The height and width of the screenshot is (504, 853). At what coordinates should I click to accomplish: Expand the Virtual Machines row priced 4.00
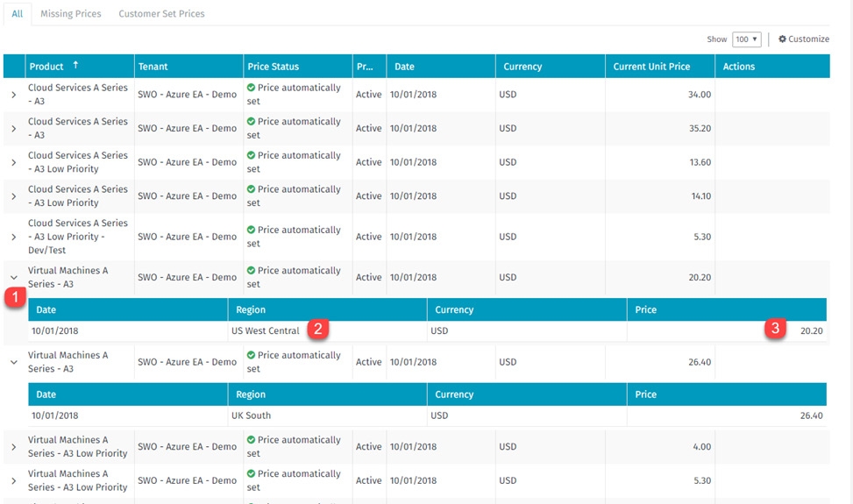click(x=13, y=447)
